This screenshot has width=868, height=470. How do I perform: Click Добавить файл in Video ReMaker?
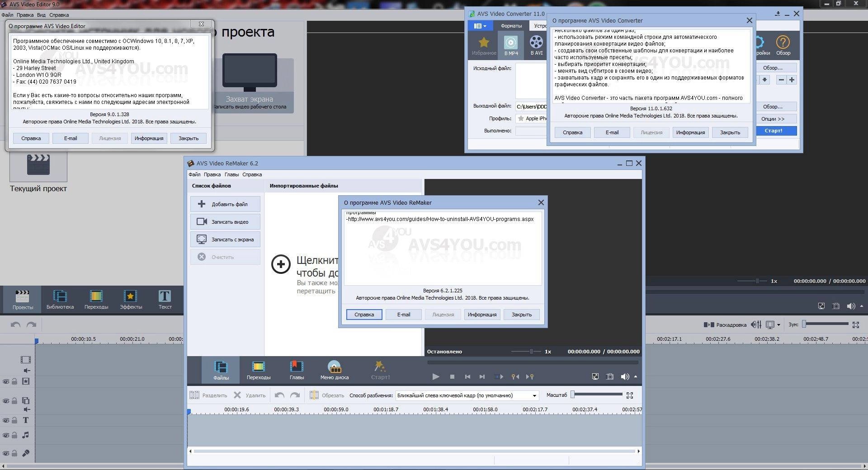(225, 204)
